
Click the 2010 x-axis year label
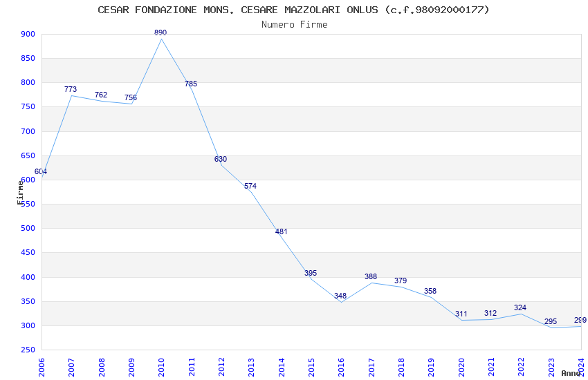point(161,368)
